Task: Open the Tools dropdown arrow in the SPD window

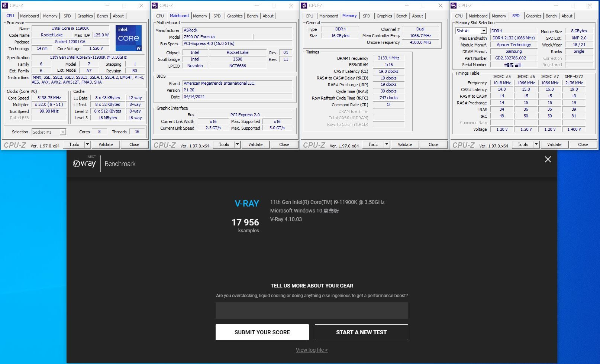Action: (x=536, y=144)
